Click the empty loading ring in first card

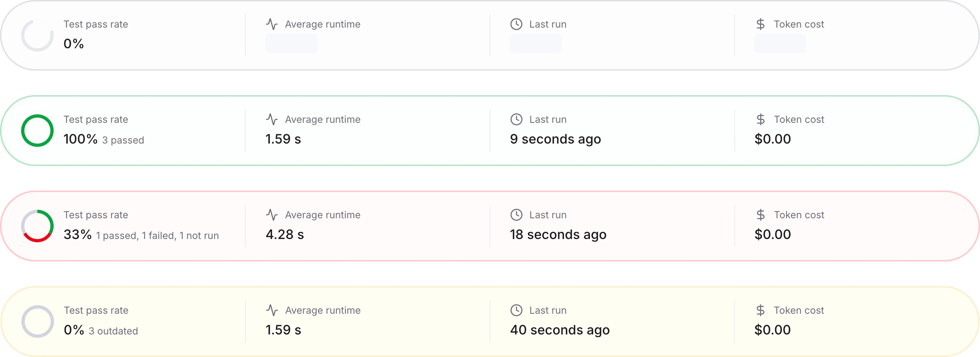(x=37, y=35)
